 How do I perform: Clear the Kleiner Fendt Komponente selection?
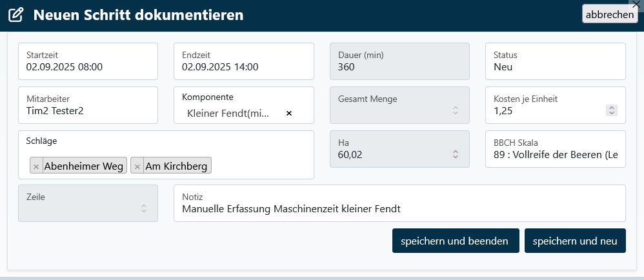pyautogui.click(x=289, y=114)
